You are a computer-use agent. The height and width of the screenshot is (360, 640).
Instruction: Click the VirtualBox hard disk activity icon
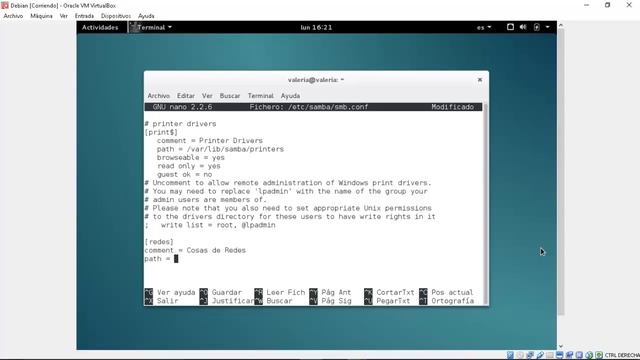510,355
